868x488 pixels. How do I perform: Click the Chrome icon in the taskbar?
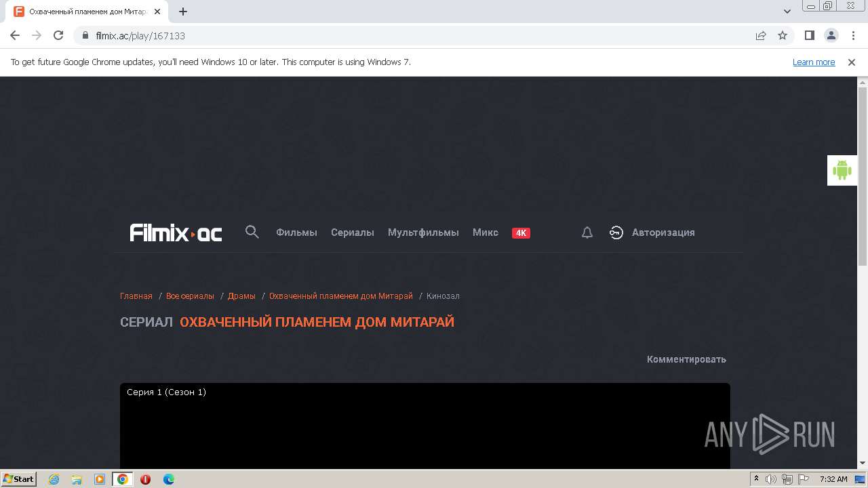click(123, 479)
